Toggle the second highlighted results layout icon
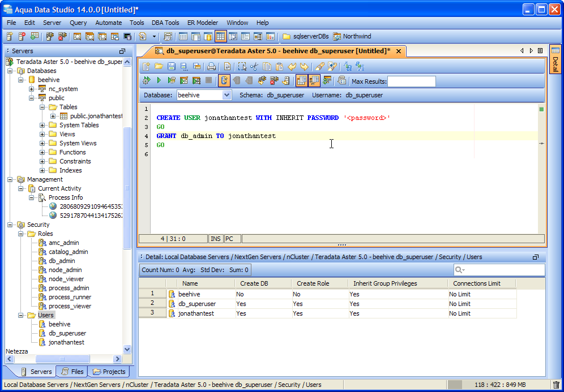The width and height of the screenshot is (564, 392). pos(314,81)
